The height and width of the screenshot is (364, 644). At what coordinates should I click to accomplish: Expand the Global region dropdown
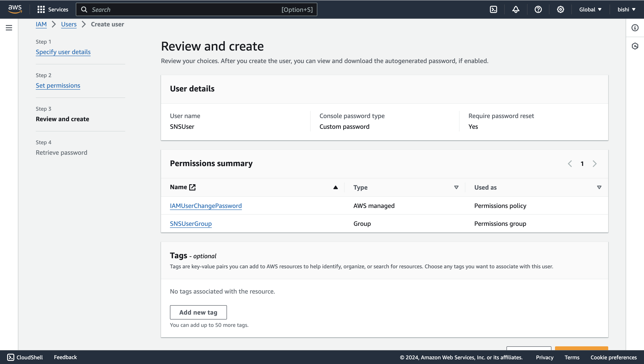[x=590, y=9]
